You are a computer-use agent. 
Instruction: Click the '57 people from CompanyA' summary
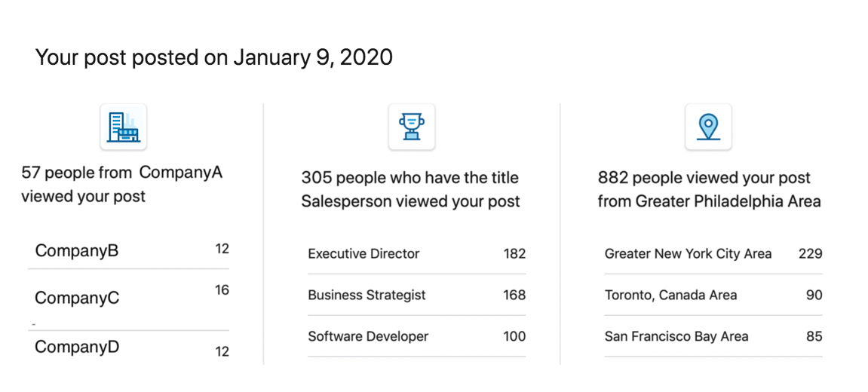(121, 185)
